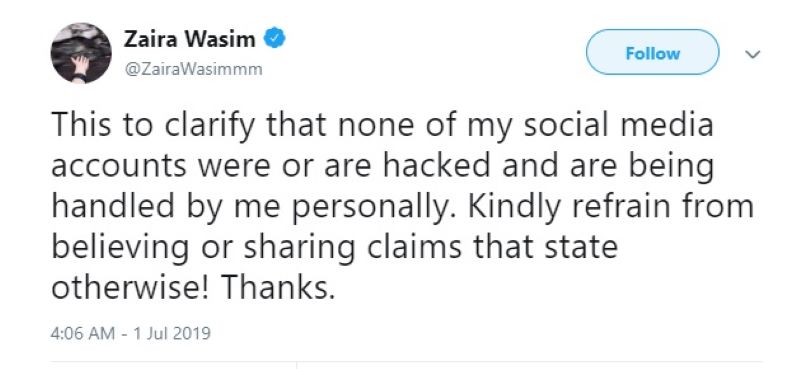
Task: Open Zaira Wasim's profile avatar
Action: [x=81, y=53]
